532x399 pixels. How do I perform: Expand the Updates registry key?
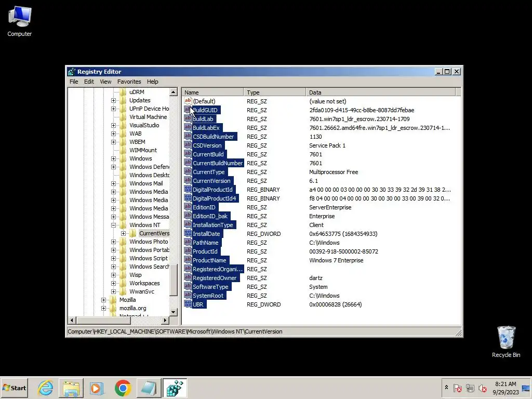pyautogui.click(x=113, y=100)
